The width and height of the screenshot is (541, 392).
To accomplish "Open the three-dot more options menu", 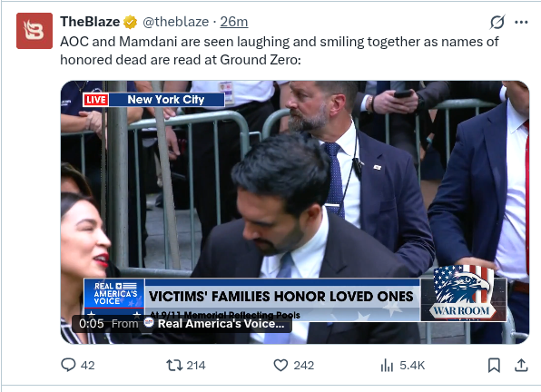I will click(521, 23).
